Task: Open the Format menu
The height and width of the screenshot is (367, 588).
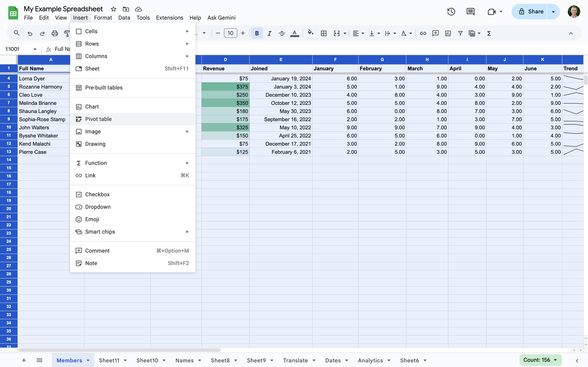Action: pos(103,17)
